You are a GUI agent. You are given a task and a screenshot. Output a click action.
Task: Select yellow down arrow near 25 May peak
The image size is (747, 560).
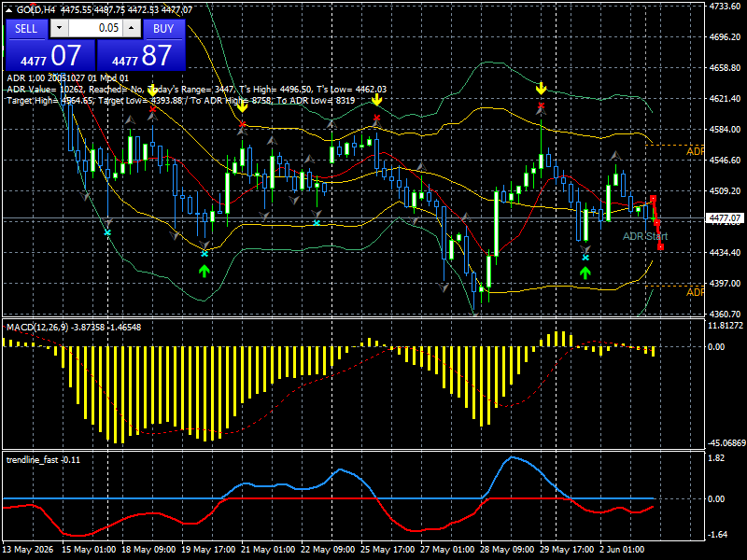point(377,100)
